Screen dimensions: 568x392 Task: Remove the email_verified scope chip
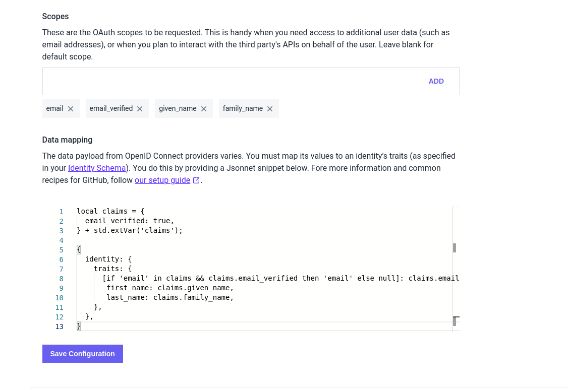tap(140, 108)
